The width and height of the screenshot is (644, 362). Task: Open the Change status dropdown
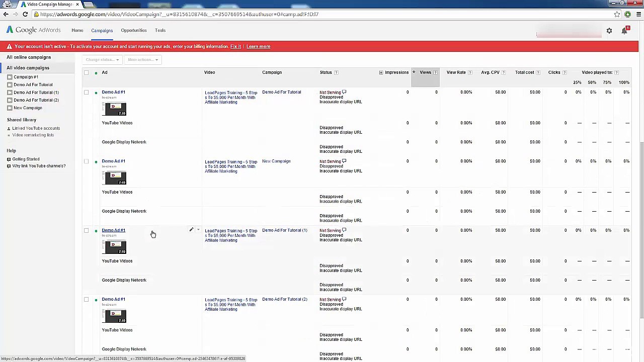[x=102, y=60]
